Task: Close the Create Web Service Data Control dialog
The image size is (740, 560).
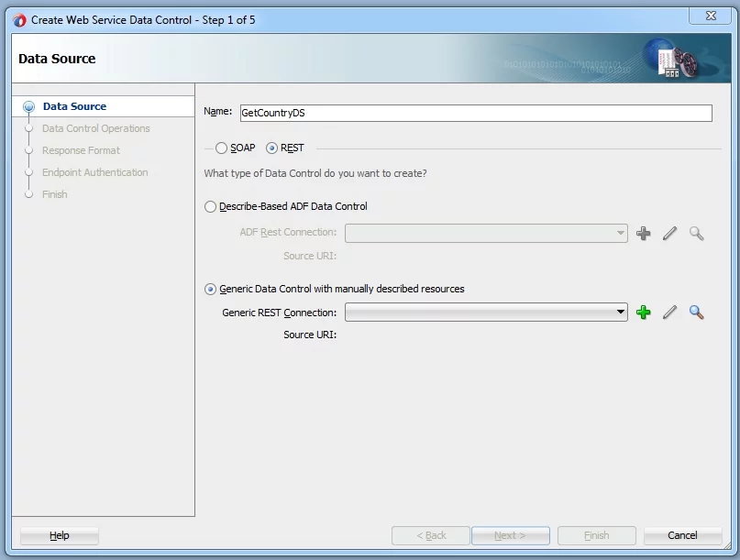Action: [711, 16]
